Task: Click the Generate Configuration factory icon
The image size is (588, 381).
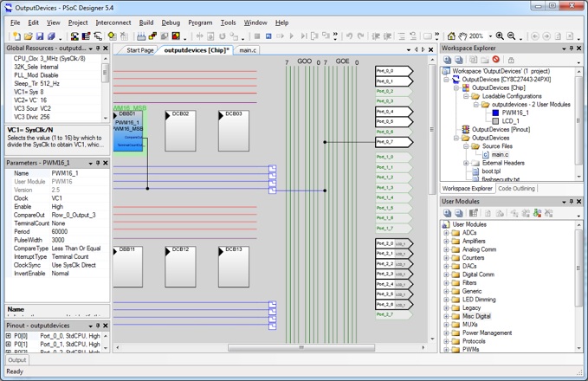Action: point(141,36)
